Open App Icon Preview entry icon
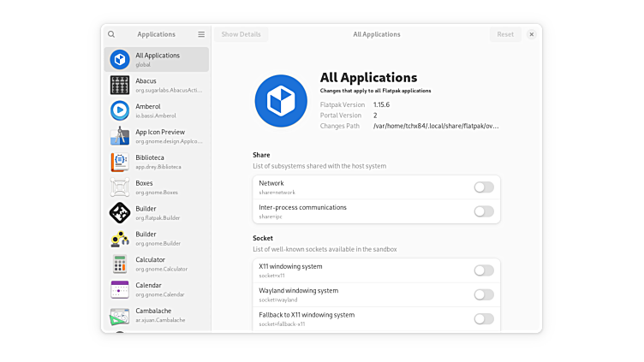 [x=120, y=136]
